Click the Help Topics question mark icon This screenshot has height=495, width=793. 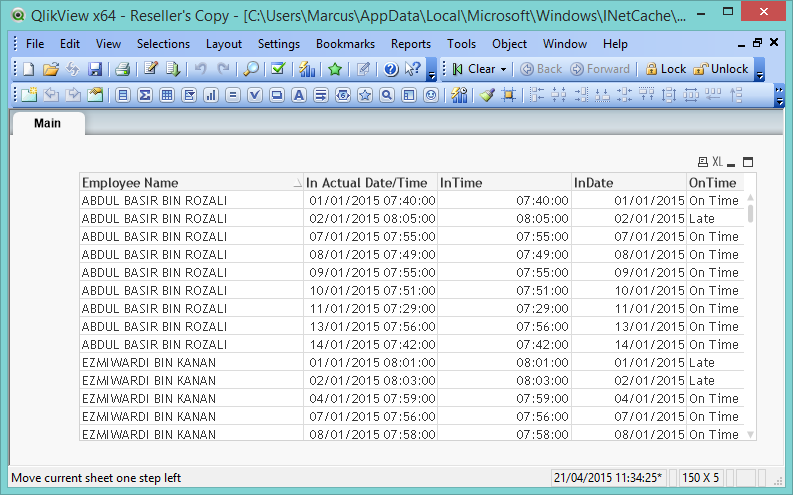[390, 69]
